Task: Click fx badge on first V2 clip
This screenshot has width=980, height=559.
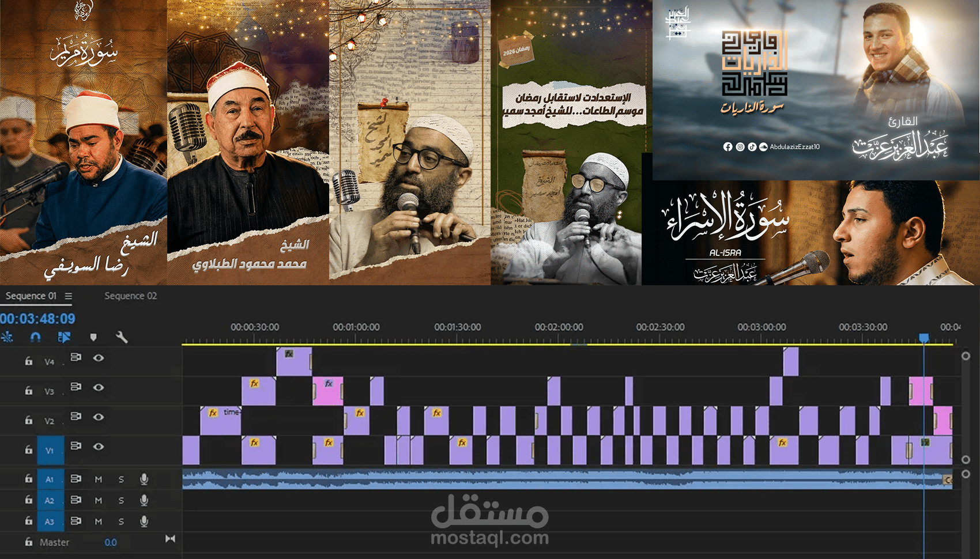Action: [x=213, y=413]
